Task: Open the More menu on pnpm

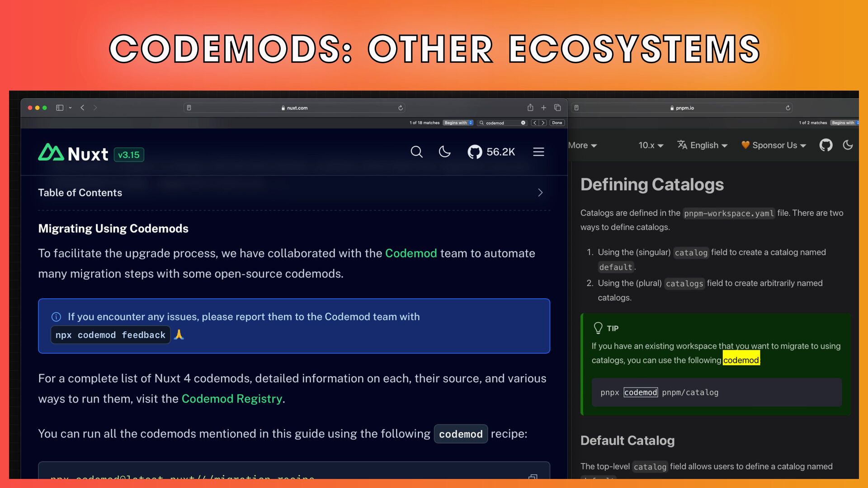Action: coord(583,145)
